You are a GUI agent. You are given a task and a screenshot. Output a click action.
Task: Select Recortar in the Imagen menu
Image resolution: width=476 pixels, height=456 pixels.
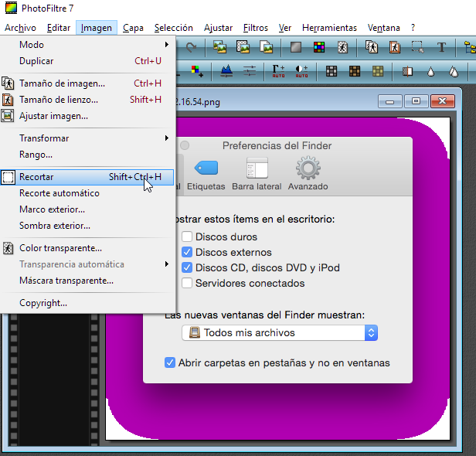tap(87, 177)
